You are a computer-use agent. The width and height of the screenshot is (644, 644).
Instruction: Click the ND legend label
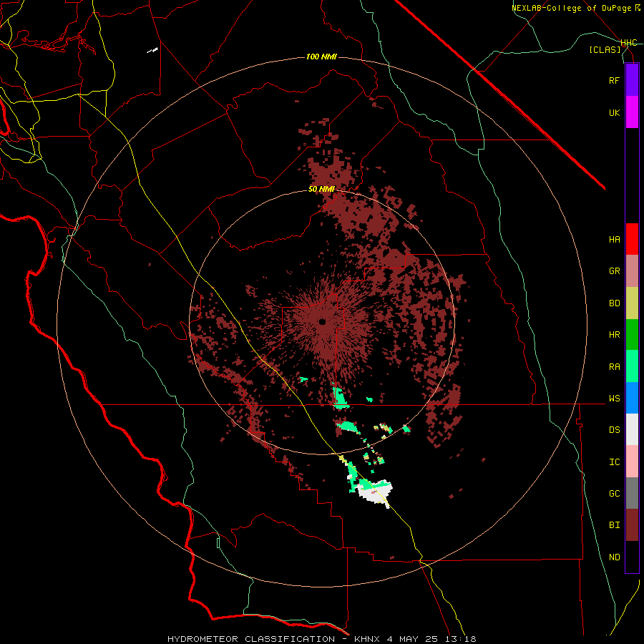(614, 557)
